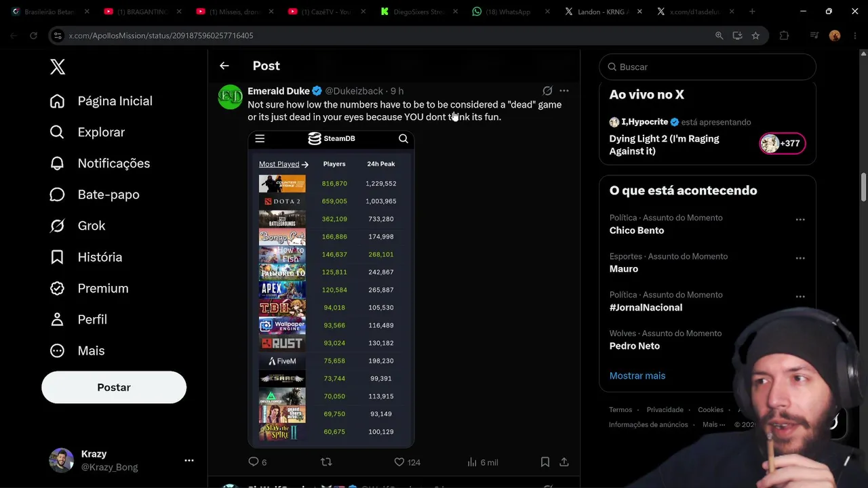Reply to Emerald Duke's post
868x488 pixels.
click(x=258, y=462)
